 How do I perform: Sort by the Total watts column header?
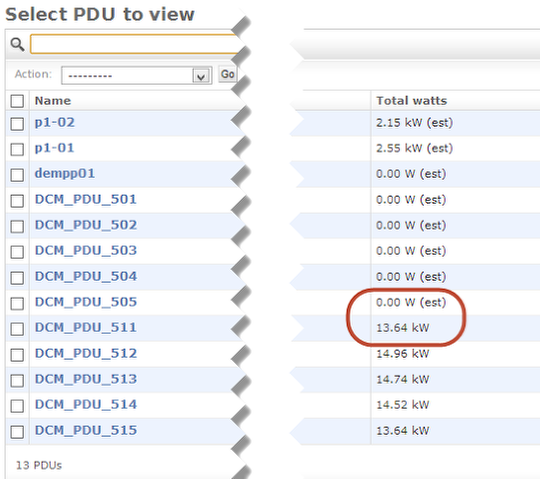[x=412, y=101]
